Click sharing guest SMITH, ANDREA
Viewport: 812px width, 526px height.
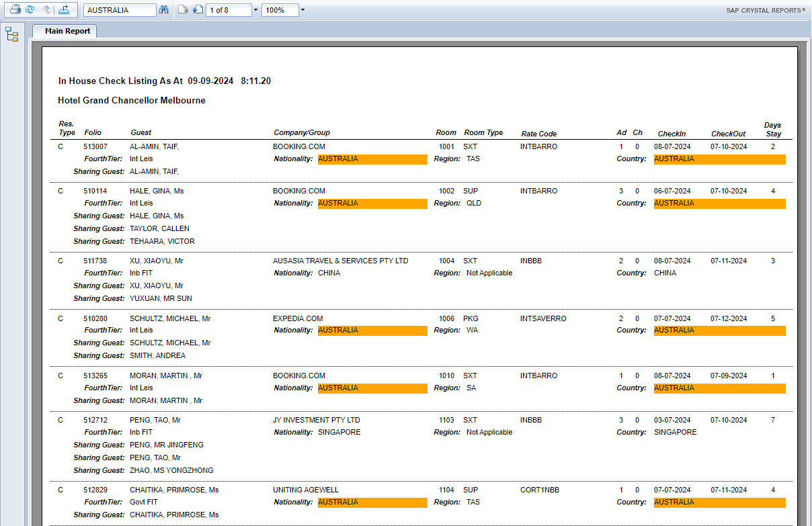(x=157, y=355)
